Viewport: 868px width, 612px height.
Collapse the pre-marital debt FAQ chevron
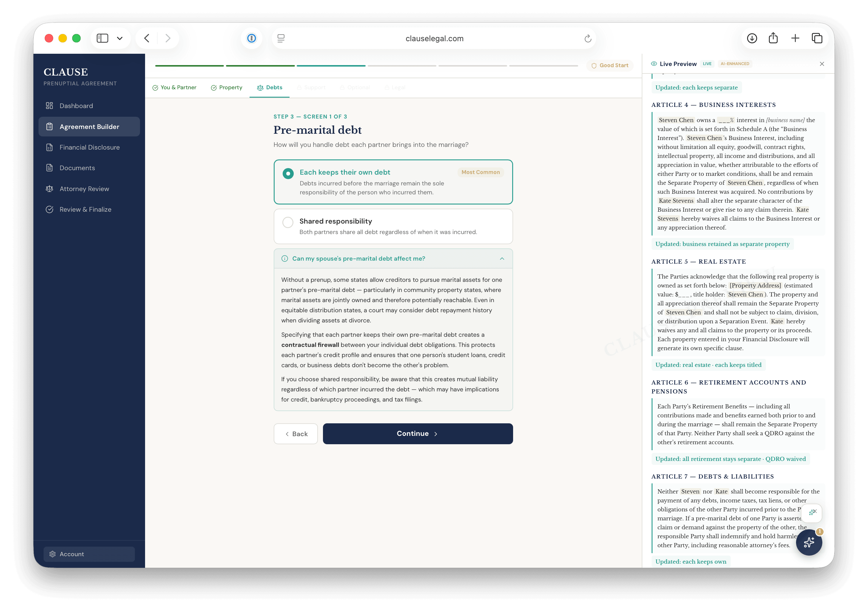click(x=502, y=259)
